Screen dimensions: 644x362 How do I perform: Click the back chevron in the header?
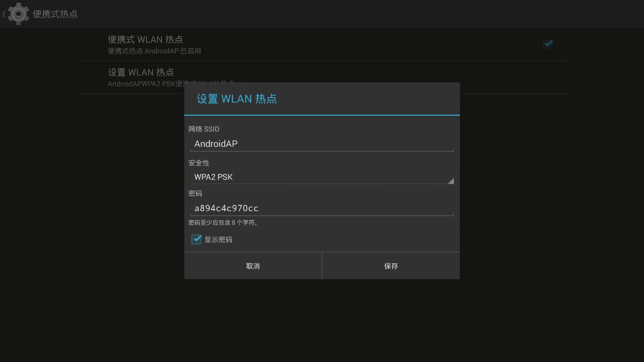pyautogui.click(x=4, y=14)
